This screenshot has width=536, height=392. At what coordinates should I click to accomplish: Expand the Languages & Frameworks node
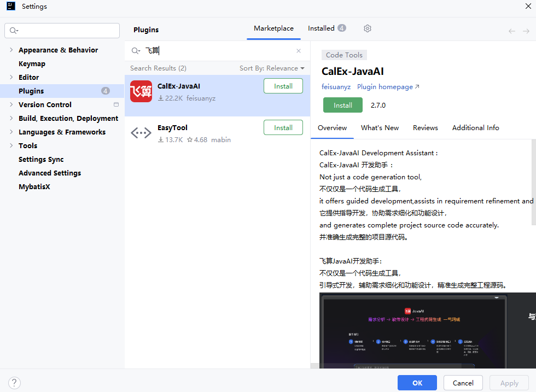coord(11,132)
